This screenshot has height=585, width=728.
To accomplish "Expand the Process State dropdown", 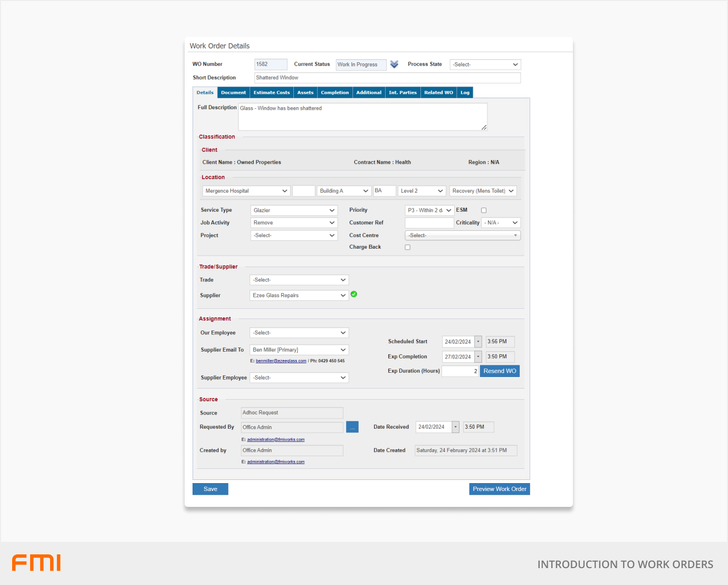I will [485, 64].
